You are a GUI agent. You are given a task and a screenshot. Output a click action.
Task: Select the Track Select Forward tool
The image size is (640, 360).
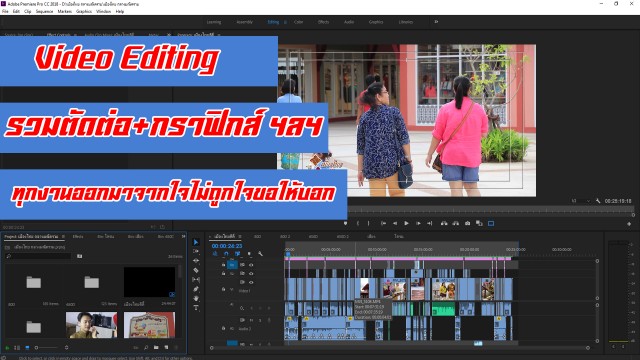tap(196, 251)
